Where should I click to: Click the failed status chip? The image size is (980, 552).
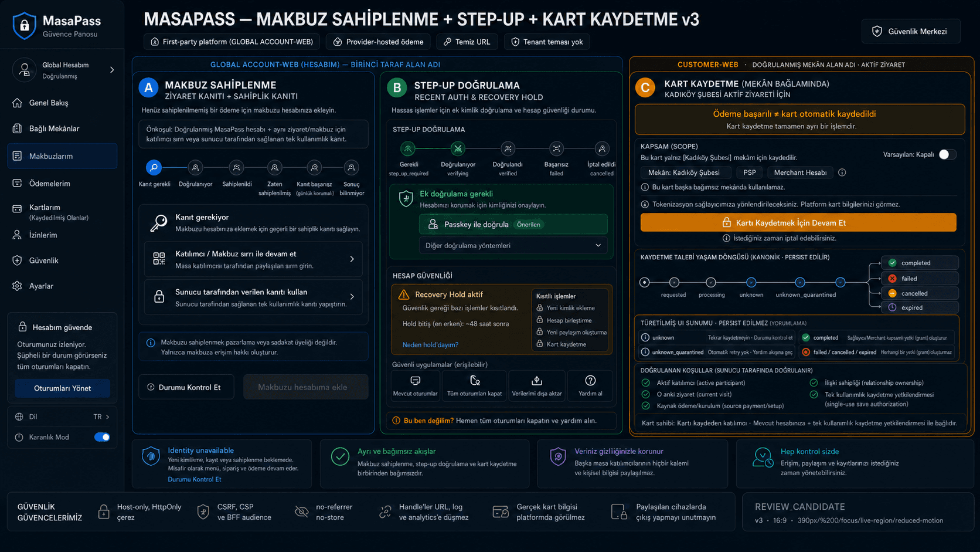click(x=920, y=279)
